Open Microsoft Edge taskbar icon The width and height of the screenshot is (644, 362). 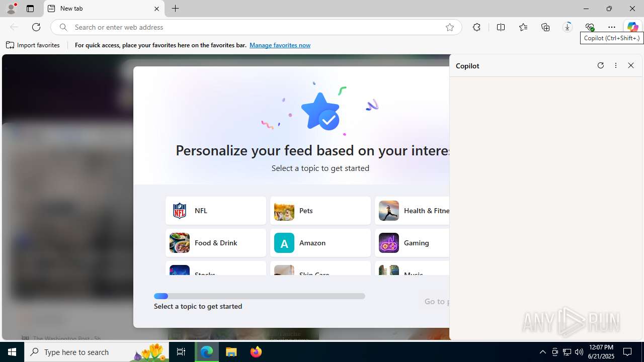click(x=207, y=352)
